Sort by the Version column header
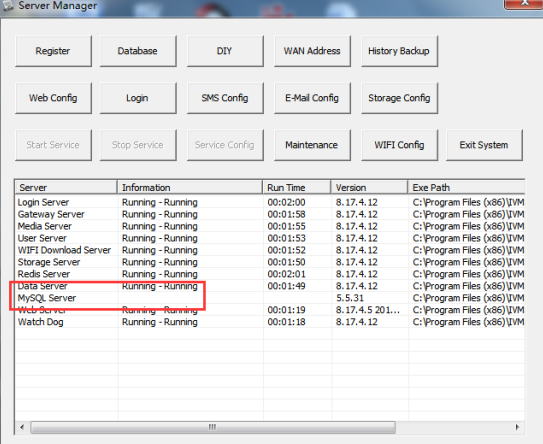This screenshot has width=543, height=444. tap(369, 187)
